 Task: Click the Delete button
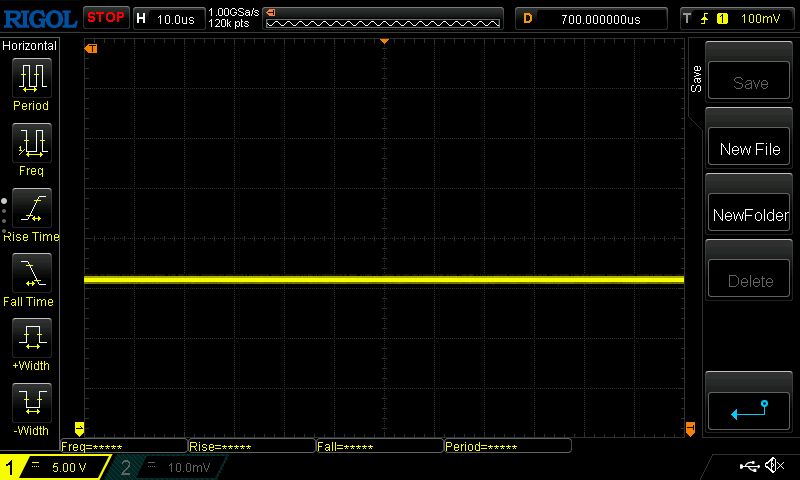[749, 278]
